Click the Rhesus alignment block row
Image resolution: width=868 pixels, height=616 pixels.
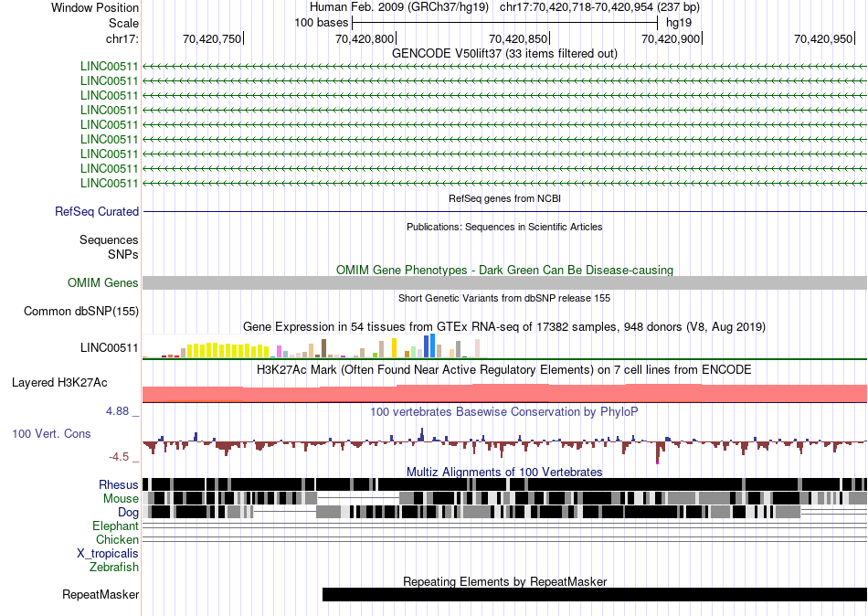504,484
